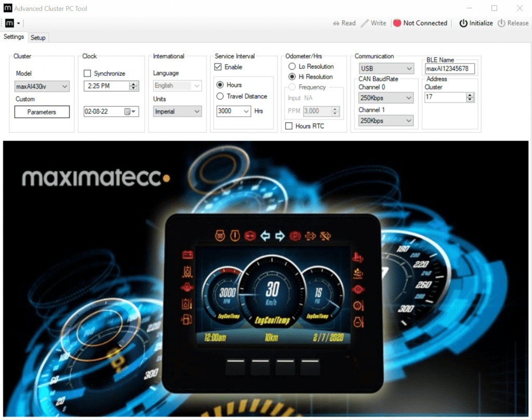Viewport: 532px width, 420px height.
Task: Switch to the Setup tab
Action: pos(38,37)
